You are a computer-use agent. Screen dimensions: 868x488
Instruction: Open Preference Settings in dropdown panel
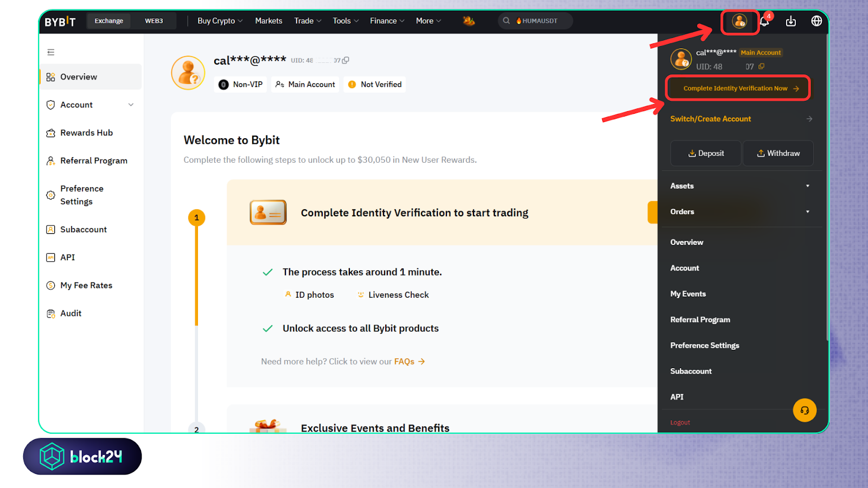tap(705, 345)
